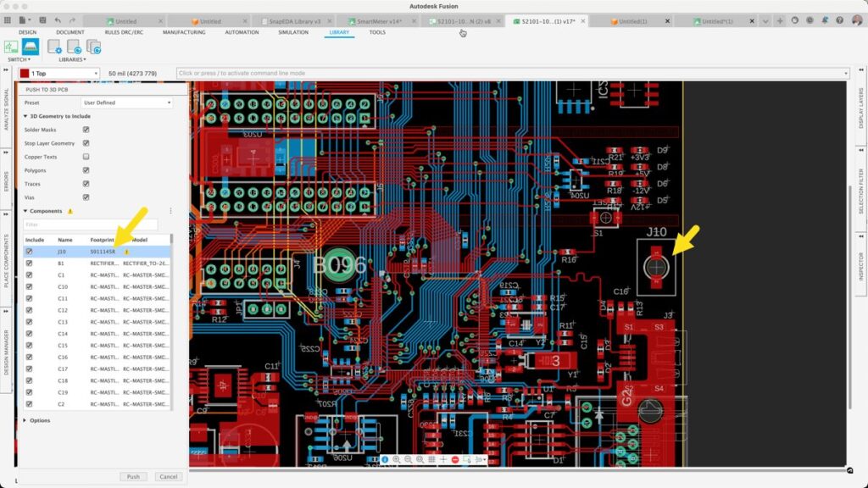Click the Save icon
868x488 pixels.
(x=42, y=20)
